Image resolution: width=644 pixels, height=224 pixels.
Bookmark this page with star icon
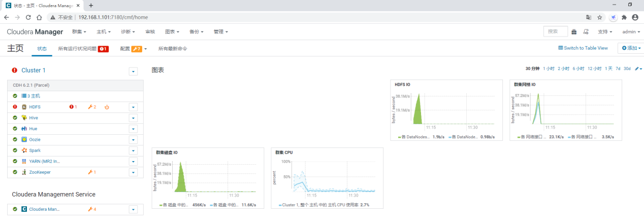click(x=600, y=17)
